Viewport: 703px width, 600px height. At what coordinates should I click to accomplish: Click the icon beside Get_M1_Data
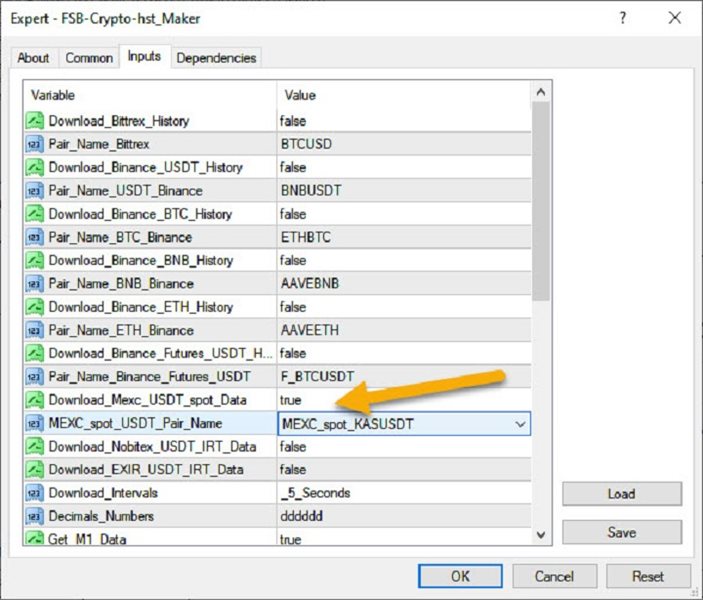coord(35,537)
